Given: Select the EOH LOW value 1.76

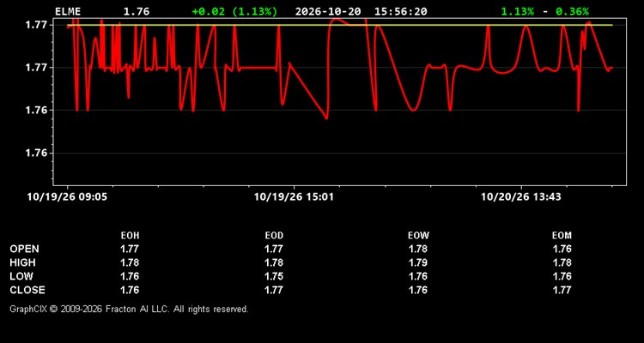Looking at the screenshot, I should pos(130,276).
